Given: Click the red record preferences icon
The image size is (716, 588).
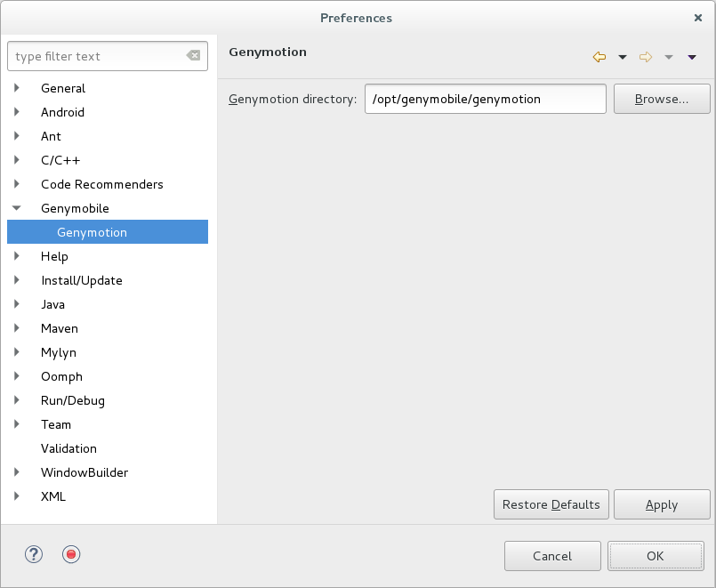Looking at the screenshot, I should click(71, 555).
